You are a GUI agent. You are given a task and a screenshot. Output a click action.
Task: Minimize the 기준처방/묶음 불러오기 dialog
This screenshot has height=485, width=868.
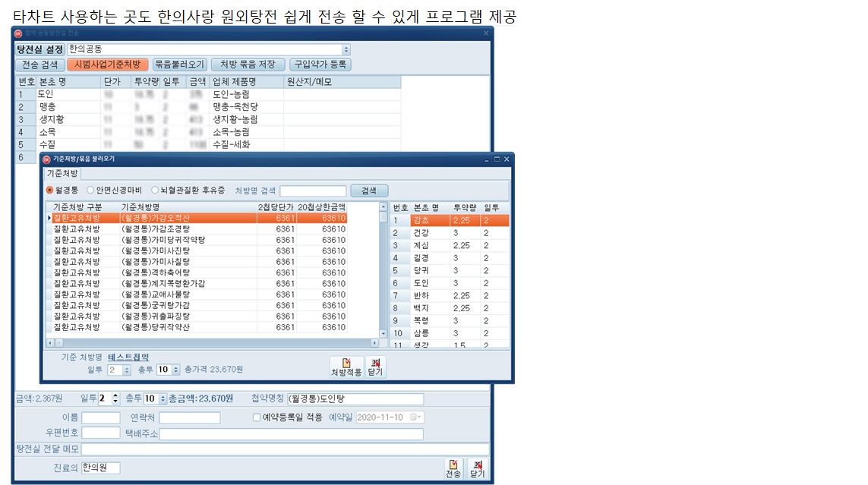coord(487,159)
